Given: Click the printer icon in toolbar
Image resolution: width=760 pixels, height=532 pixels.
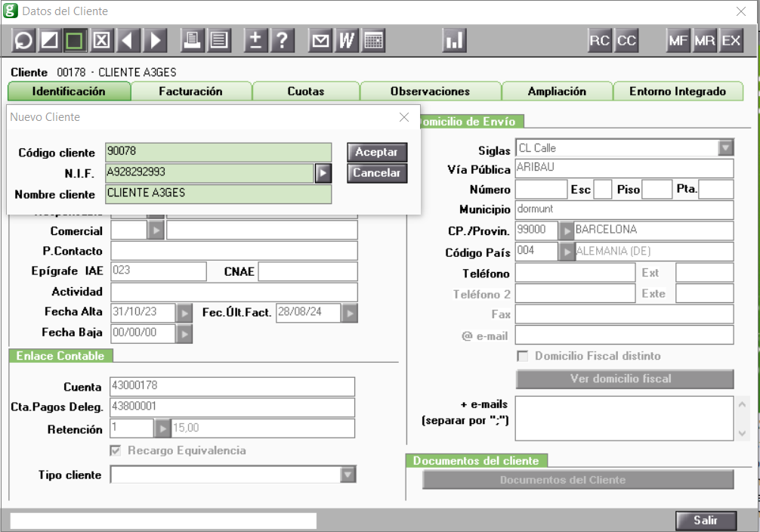Looking at the screenshot, I should [x=193, y=40].
